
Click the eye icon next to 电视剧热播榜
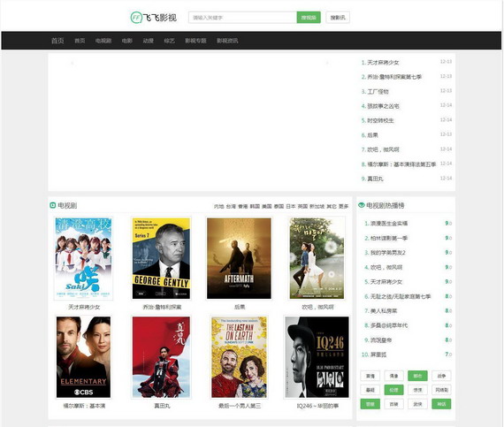(x=362, y=205)
